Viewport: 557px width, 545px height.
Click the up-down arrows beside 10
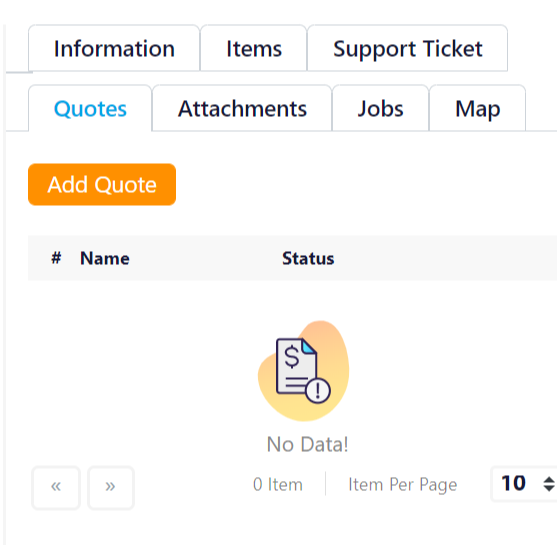549,484
